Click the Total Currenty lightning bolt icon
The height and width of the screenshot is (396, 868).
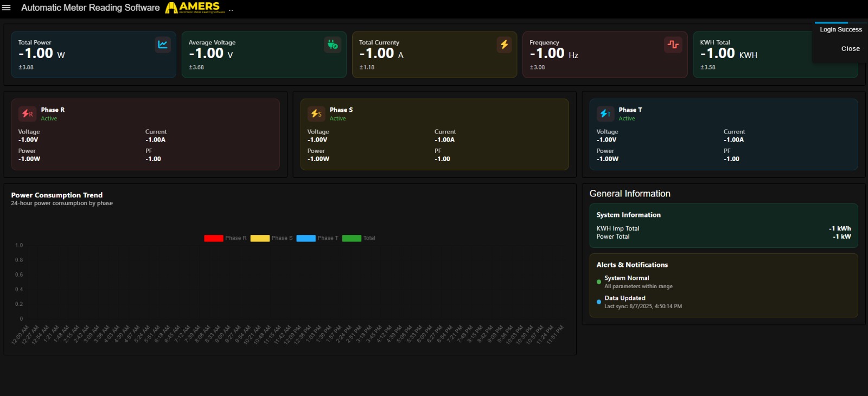[504, 44]
